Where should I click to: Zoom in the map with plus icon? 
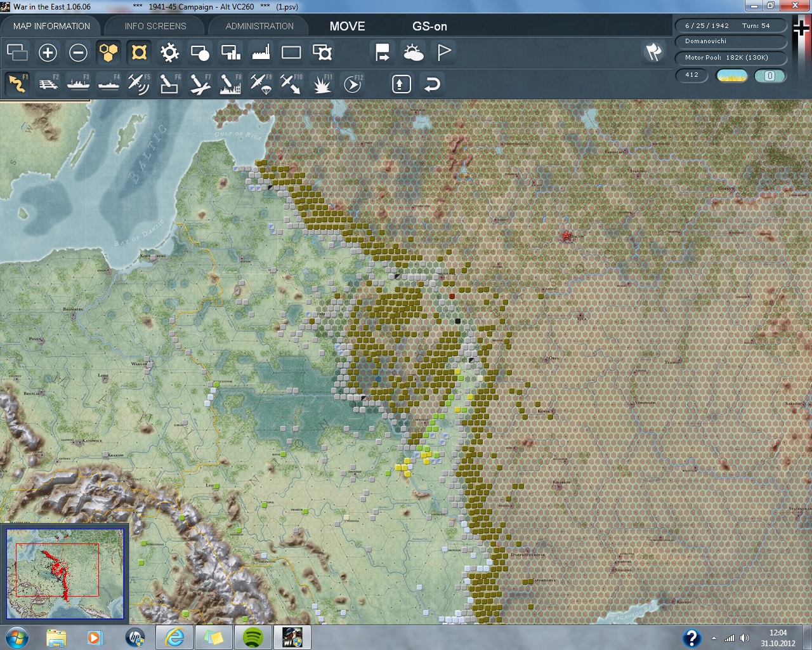(x=48, y=52)
